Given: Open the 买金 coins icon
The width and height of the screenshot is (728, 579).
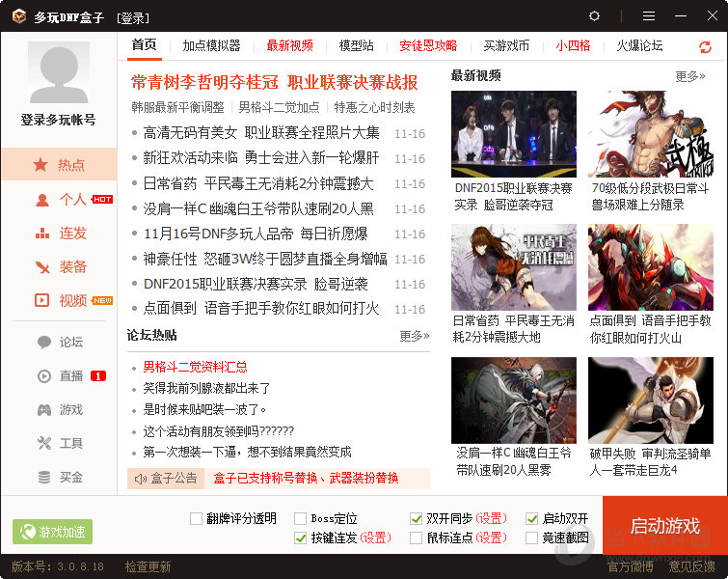Looking at the screenshot, I should (44, 478).
